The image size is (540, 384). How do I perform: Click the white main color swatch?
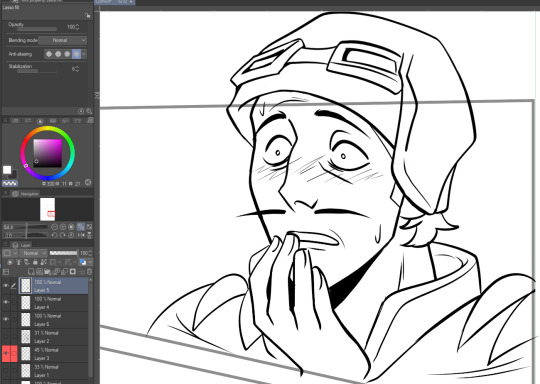coord(7,170)
